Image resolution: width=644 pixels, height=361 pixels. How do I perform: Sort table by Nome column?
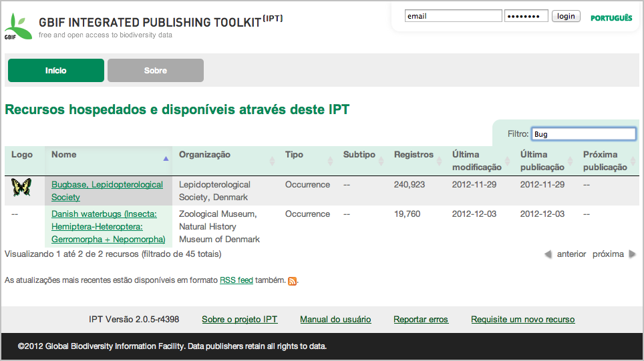pyautogui.click(x=108, y=160)
